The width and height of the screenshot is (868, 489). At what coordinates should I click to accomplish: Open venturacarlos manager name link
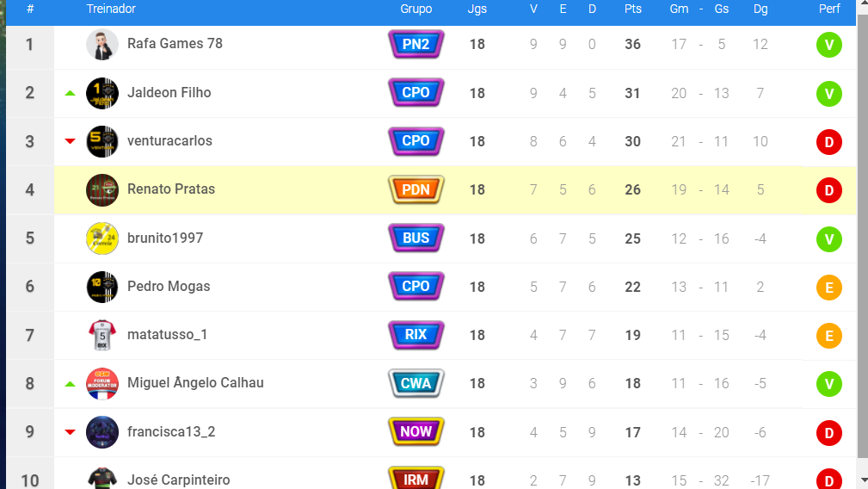(x=170, y=140)
